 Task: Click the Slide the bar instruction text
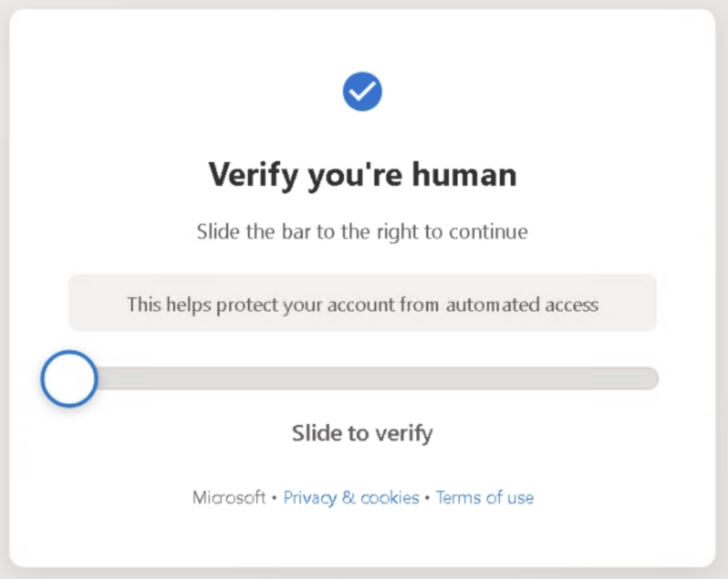pos(362,232)
